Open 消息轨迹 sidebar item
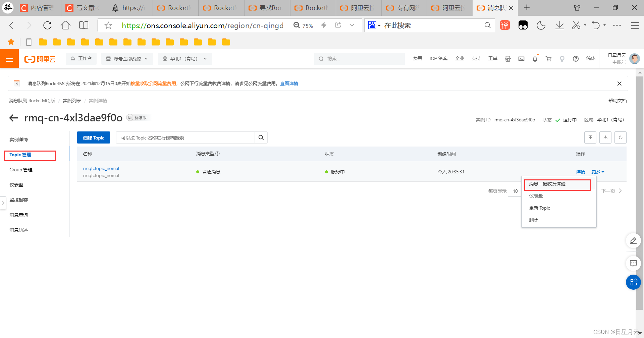This screenshot has height=338, width=644. pyautogui.click(x=18, y=230)
